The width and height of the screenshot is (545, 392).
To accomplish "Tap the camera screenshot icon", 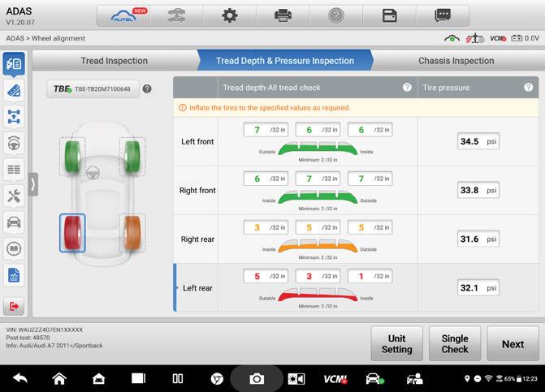I will (257, 378).
